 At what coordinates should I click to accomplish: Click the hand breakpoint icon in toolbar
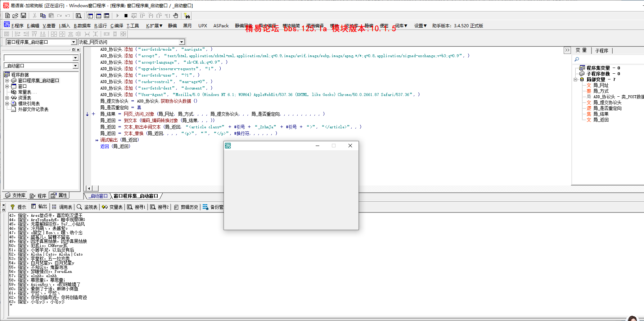(x=176, y=15)
